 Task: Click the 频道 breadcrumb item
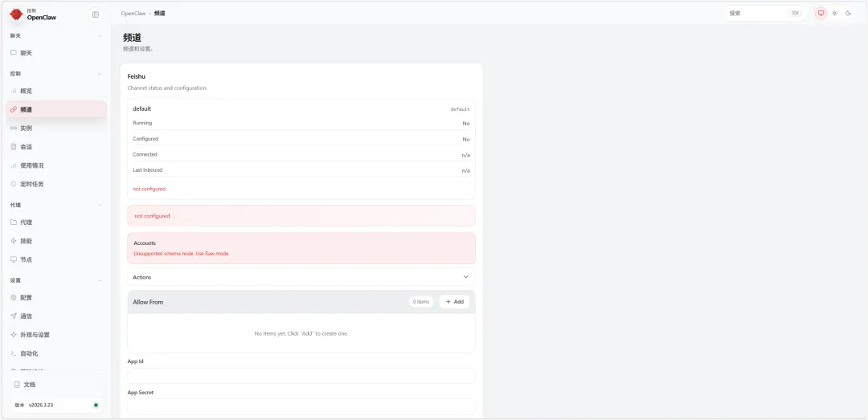[159, 14]
